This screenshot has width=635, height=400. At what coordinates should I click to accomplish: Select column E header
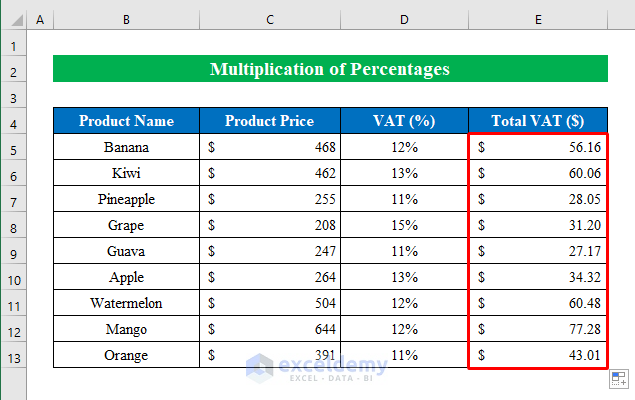pyautogui.click(x=538, y=19)
